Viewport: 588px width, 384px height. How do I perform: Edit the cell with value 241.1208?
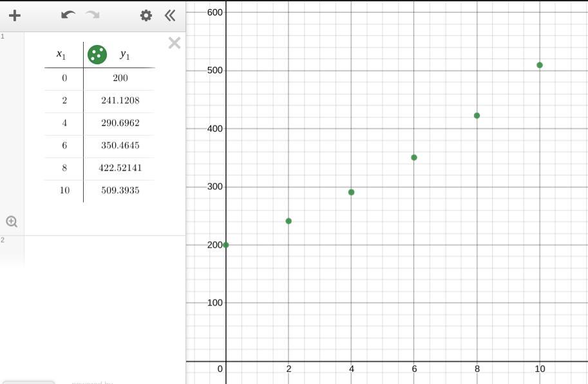click(x=120, y=100)
